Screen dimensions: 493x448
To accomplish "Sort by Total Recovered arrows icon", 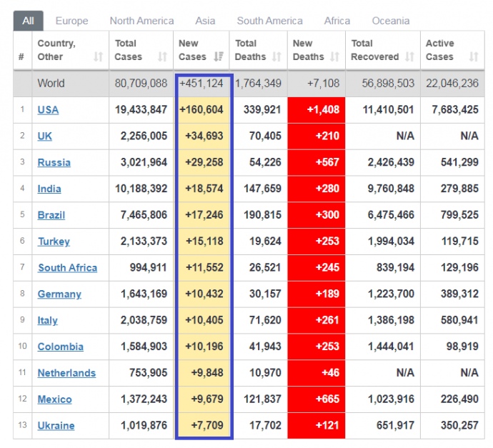I will pos(409,56).
